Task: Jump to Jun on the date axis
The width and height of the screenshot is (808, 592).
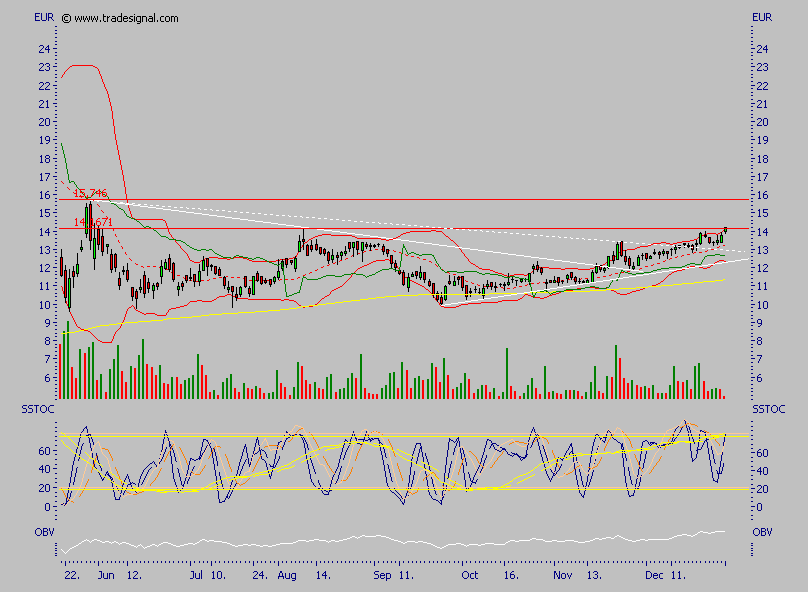Action: pyautogui.click(x=107, y=576)
